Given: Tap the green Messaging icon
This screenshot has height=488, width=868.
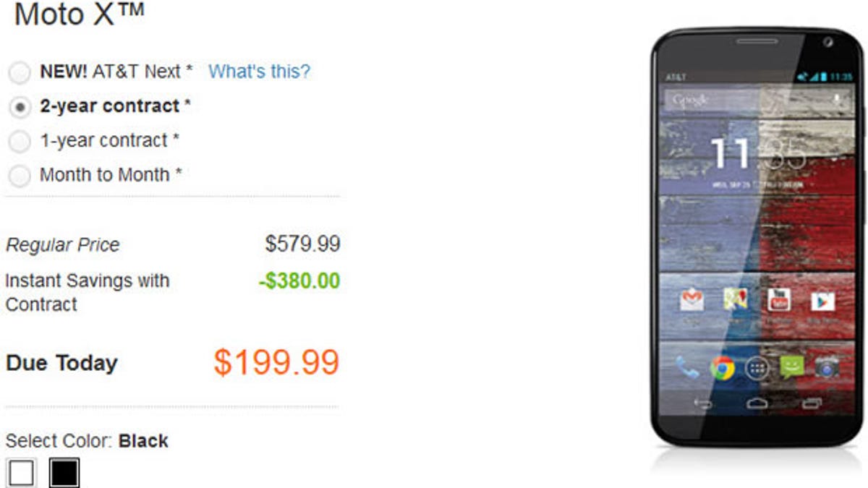Looking at the screenshot, I should point(792,368).
